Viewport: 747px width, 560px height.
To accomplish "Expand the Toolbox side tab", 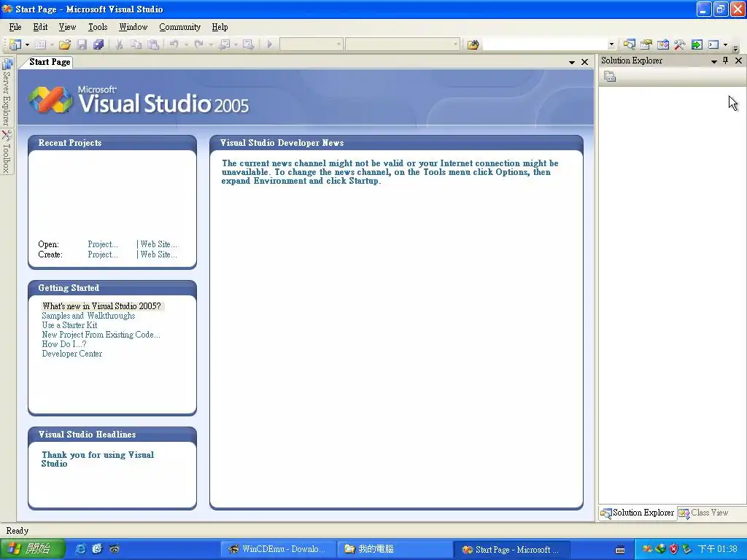I will (x=7, y=152).
